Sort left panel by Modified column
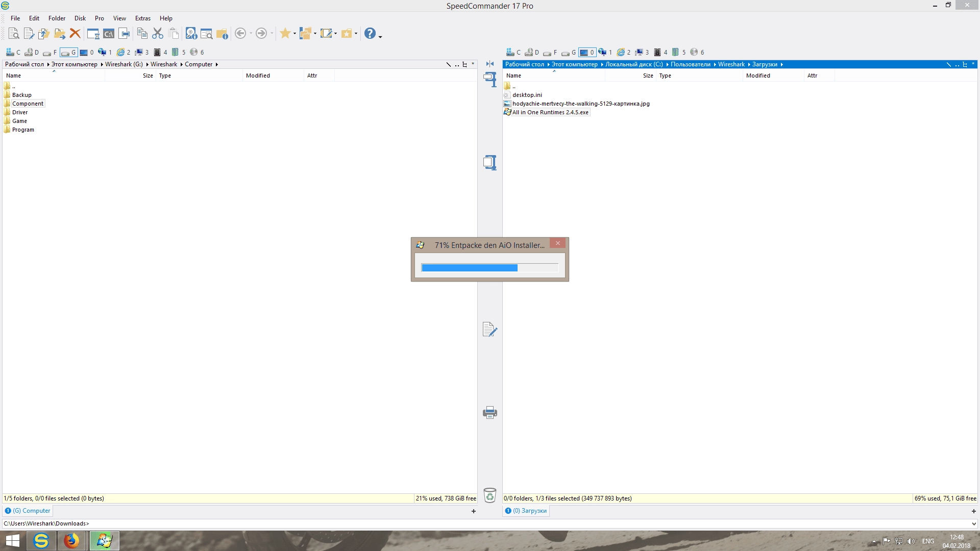 273,76
